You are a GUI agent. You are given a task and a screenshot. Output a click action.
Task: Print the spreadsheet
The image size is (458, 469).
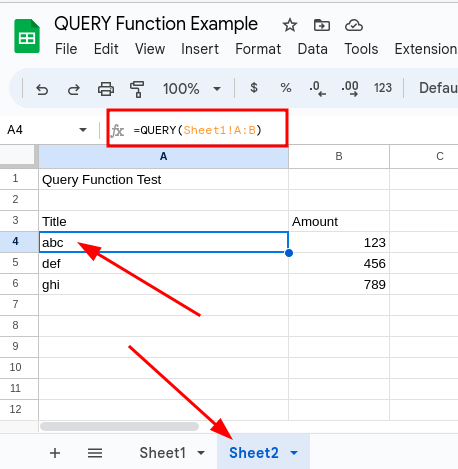click(x=106, y=89)
